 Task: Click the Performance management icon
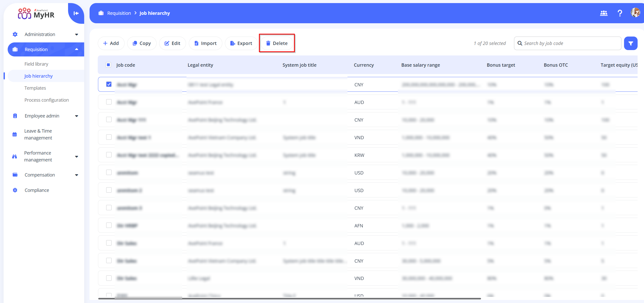coord(15,156)
